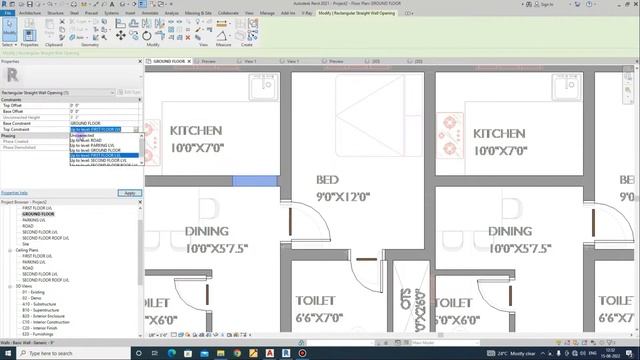Image resolution: width=640 pixels, height=360 pixels.
Task: Open the Top Constraint dropdown arrow
Action: point(136,129)
